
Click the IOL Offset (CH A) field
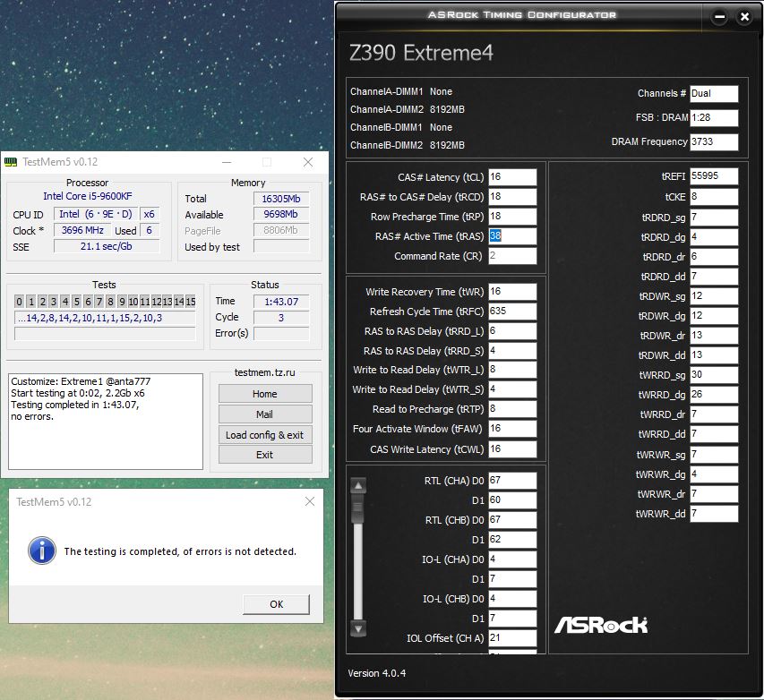tap(512, 638)
